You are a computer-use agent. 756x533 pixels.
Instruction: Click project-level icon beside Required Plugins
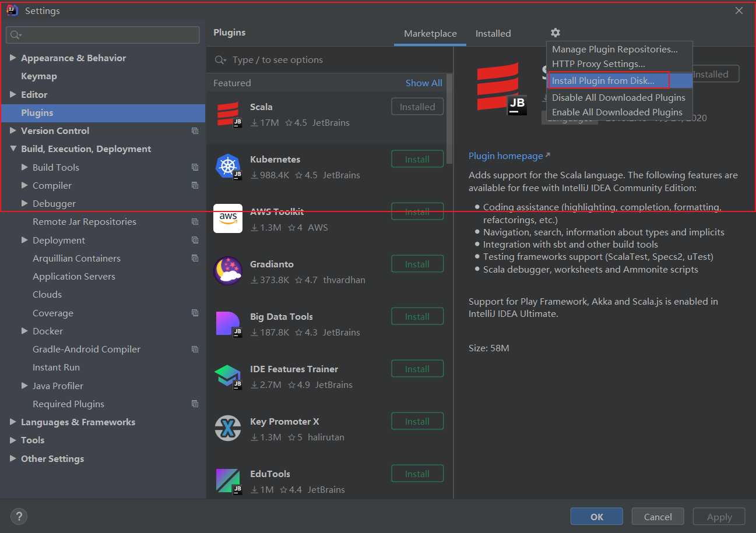pos(195,404)
